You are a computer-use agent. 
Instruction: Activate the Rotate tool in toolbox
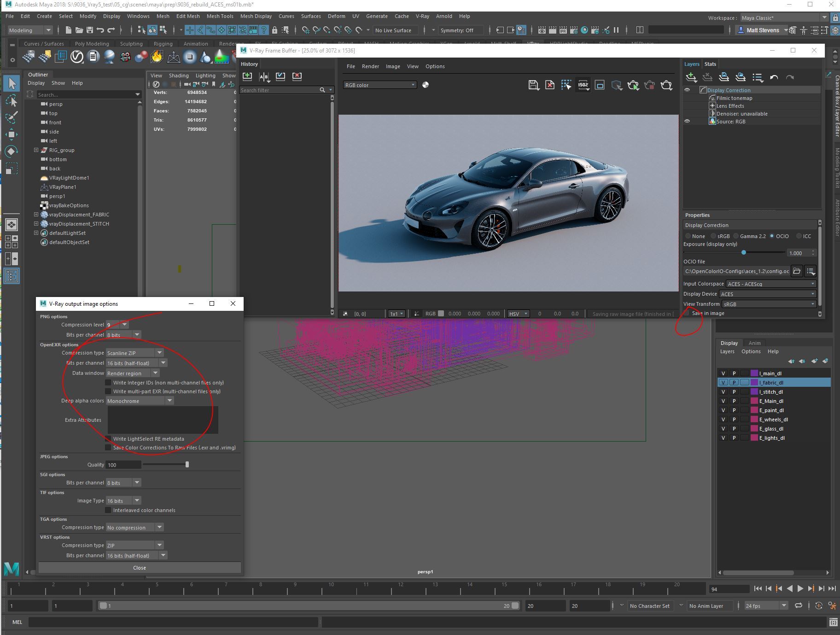12,151
